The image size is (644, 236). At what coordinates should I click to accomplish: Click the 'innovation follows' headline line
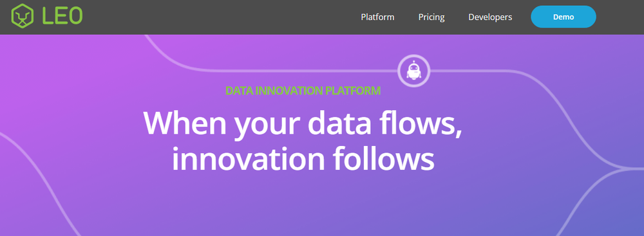pos(303,158)
